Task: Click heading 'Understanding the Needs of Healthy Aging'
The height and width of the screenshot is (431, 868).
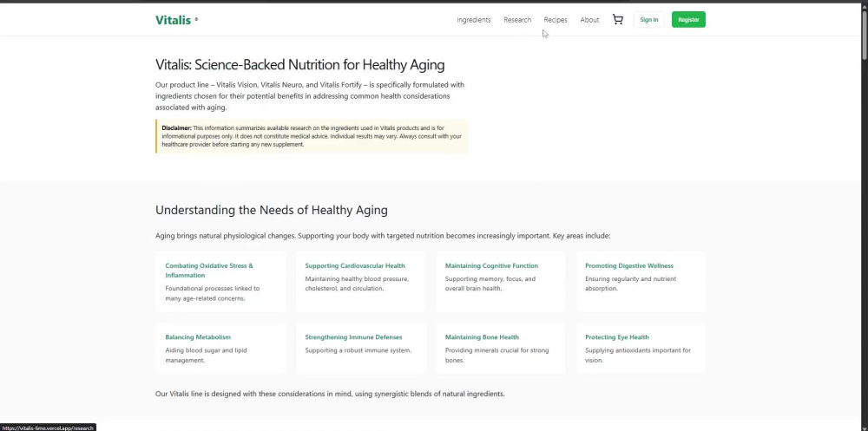Action: 271,210
